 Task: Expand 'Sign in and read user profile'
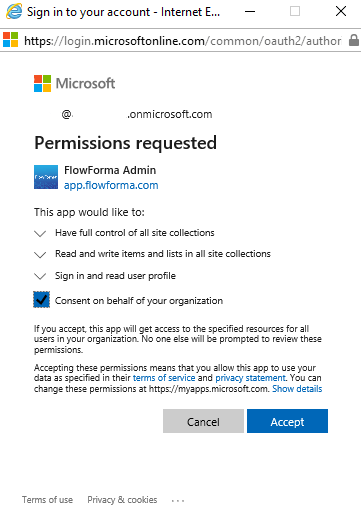tap(40, 276)
